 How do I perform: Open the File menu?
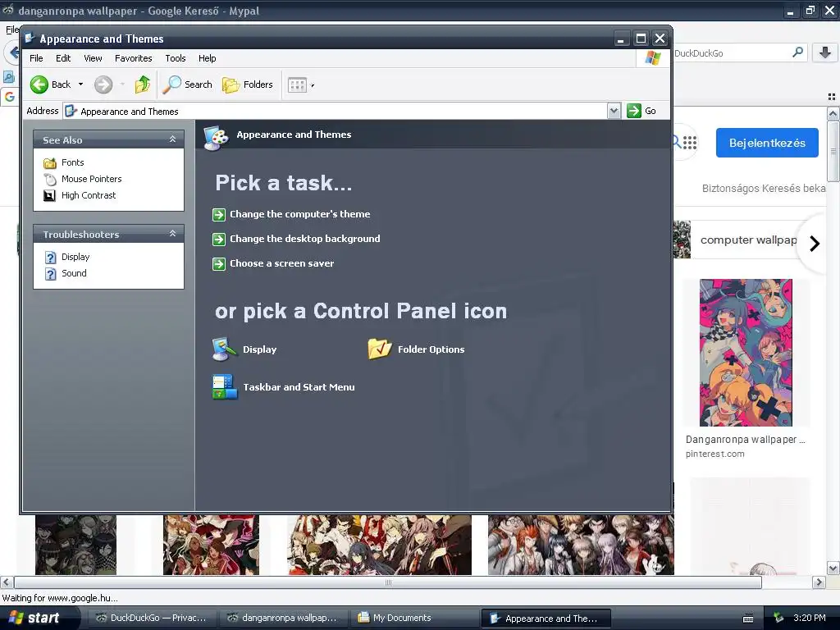click(x=36, y=58)
